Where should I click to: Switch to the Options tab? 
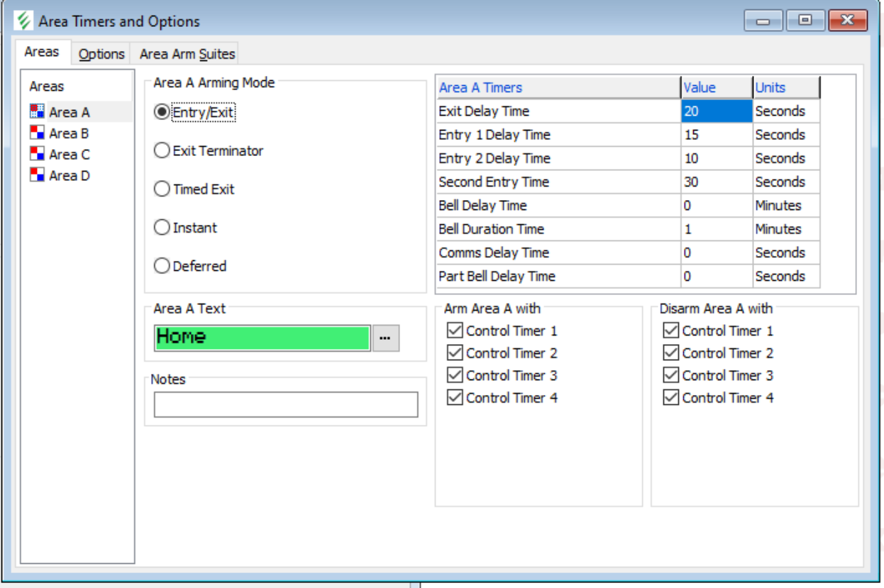[x=101, y=54]
